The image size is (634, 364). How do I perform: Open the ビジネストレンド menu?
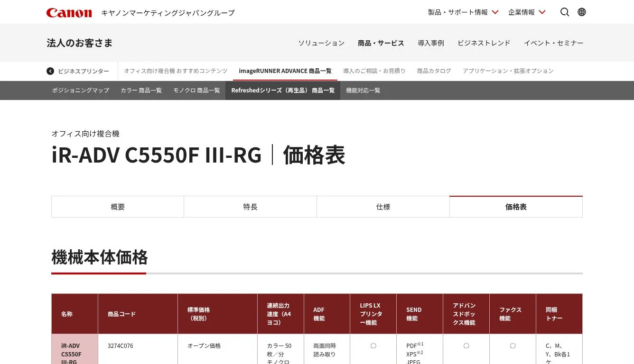coord(484,43)
